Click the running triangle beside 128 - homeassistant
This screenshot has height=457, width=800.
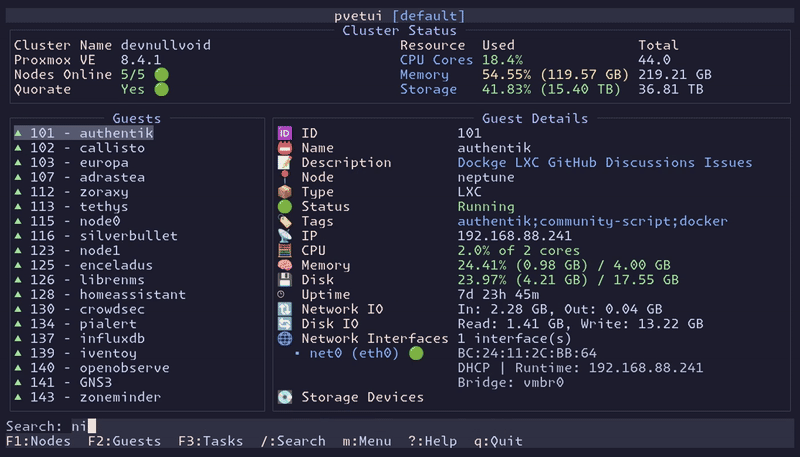pyautogui.click(x=18, y=294)
